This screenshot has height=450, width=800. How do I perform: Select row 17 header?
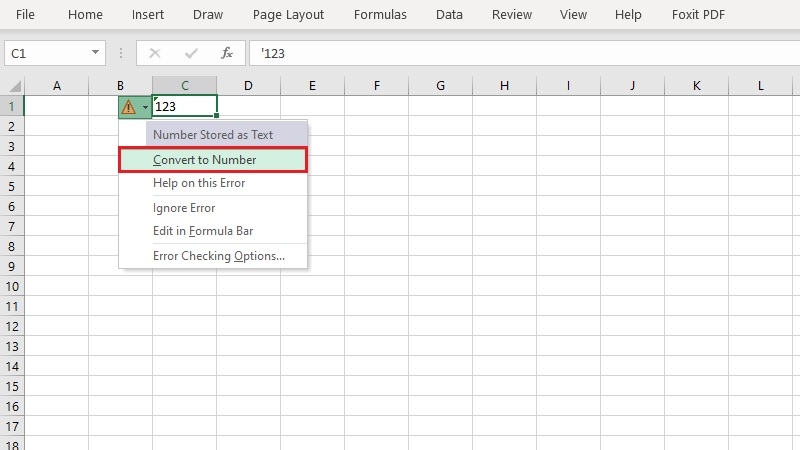click(x=12, y=426)
